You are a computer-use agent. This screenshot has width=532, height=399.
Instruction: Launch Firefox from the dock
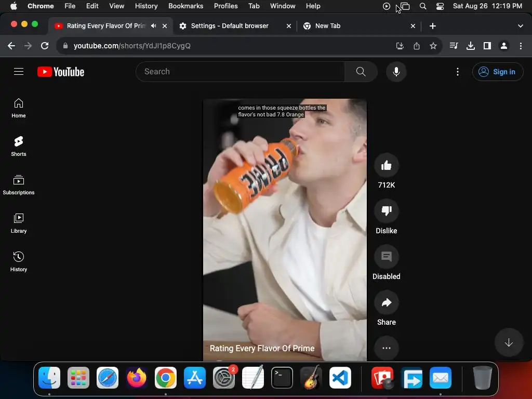137,378
